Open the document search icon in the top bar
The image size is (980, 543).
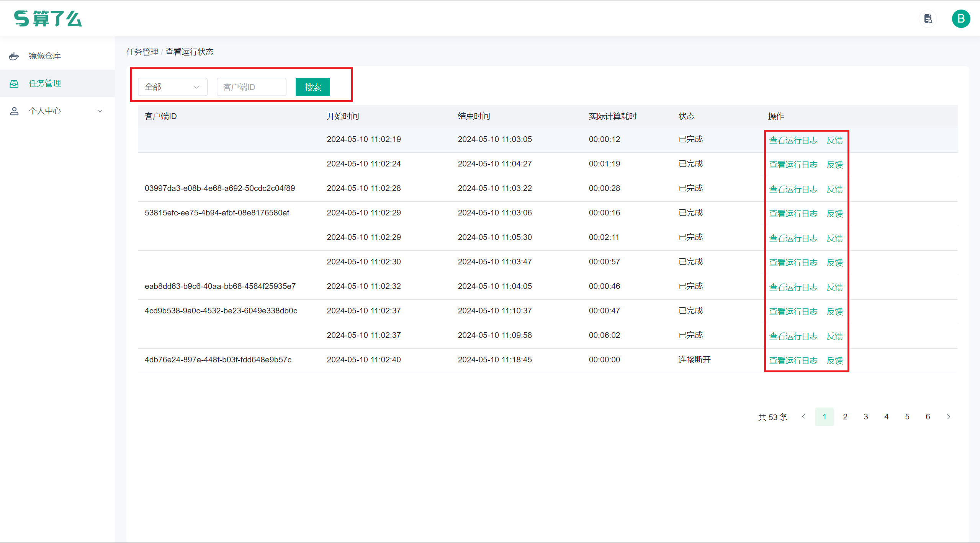(x=928, y=19)
